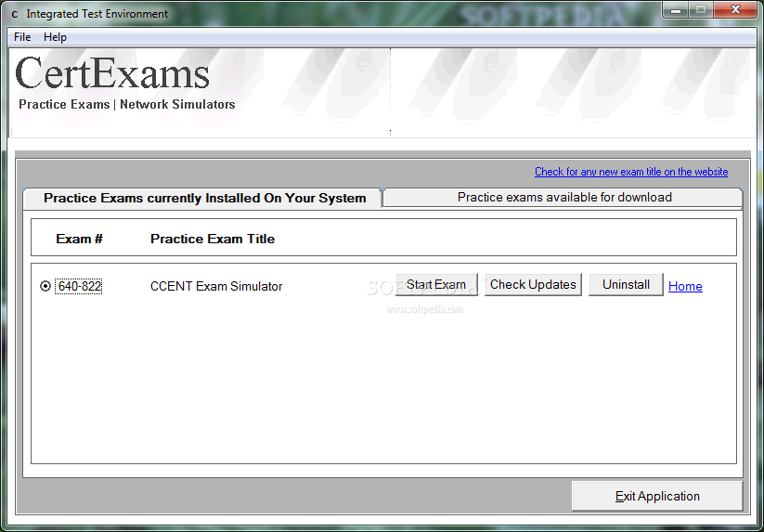764x532 pixels.
Task: Follow the check for new exam title link
Action: 631,172
